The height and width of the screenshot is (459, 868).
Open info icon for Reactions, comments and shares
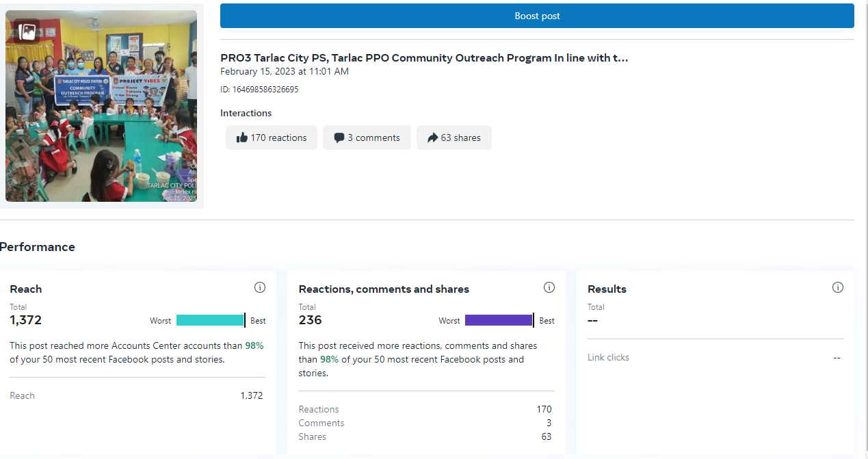[x=549, y=287]
